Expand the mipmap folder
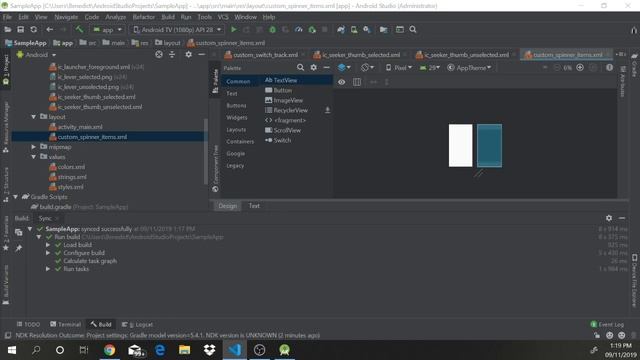The width and height of the screenshot is (640, 360). (x=33, y=147)
